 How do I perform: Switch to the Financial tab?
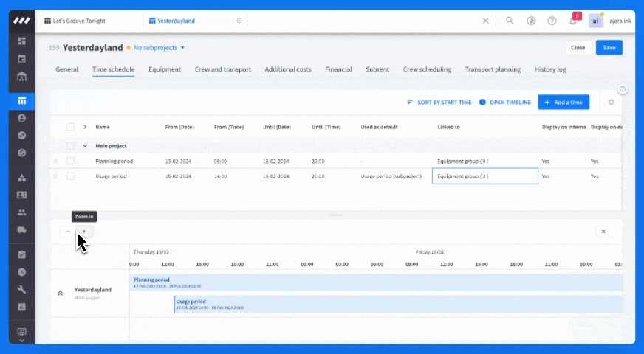(x=338, y=69)
